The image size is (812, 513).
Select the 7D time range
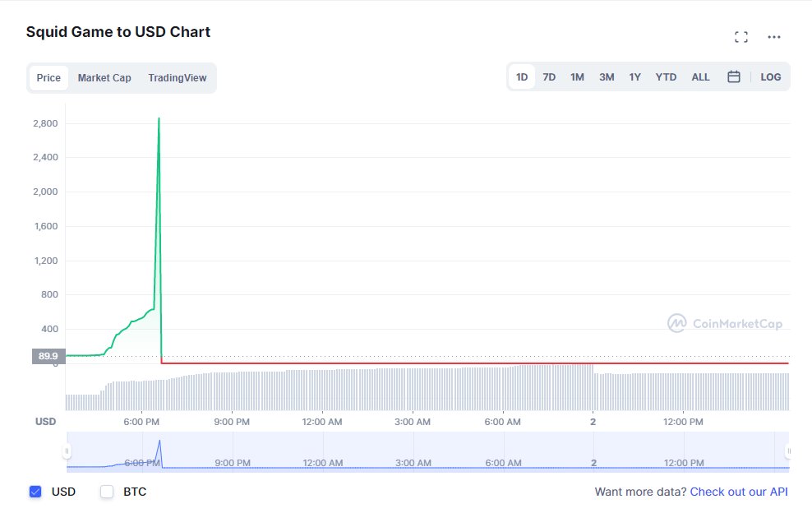(549, 77)
